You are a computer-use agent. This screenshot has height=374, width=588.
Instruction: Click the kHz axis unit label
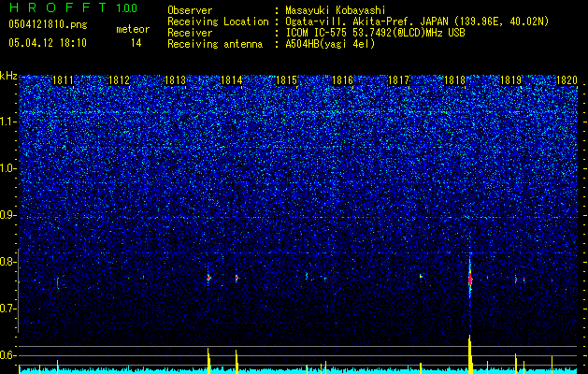[8, 76]
